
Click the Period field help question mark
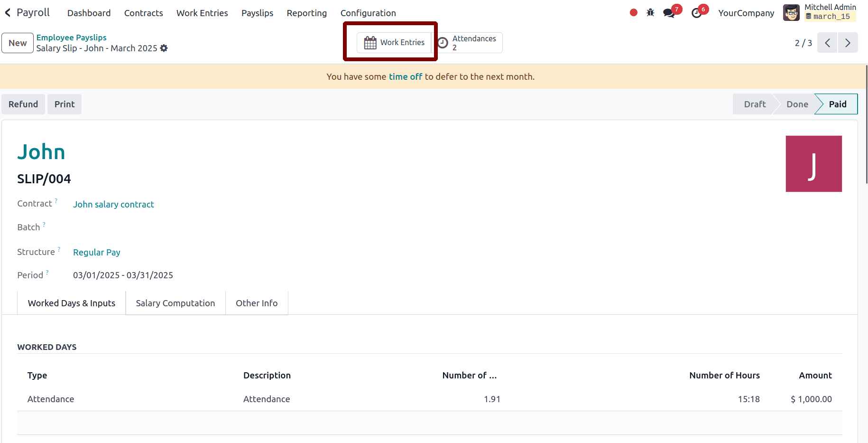point(47,272)
